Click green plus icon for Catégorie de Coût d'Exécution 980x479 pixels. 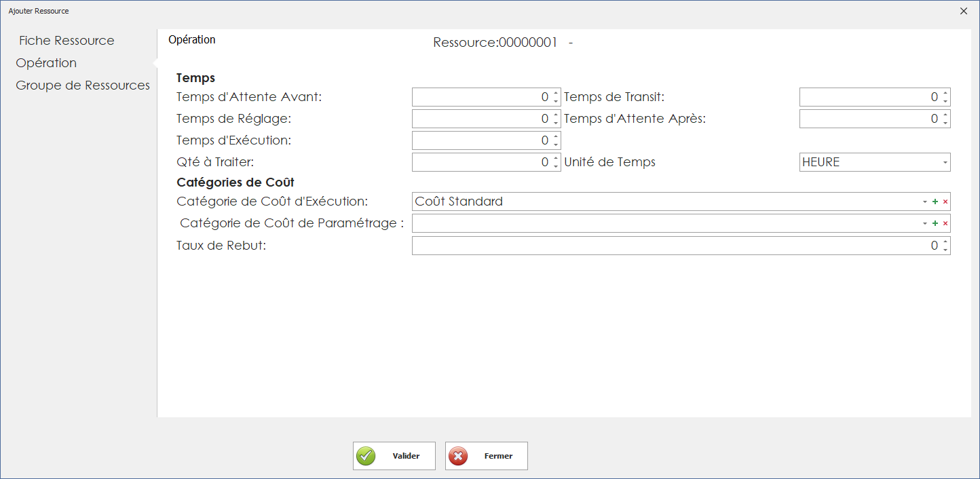point(935,202)
